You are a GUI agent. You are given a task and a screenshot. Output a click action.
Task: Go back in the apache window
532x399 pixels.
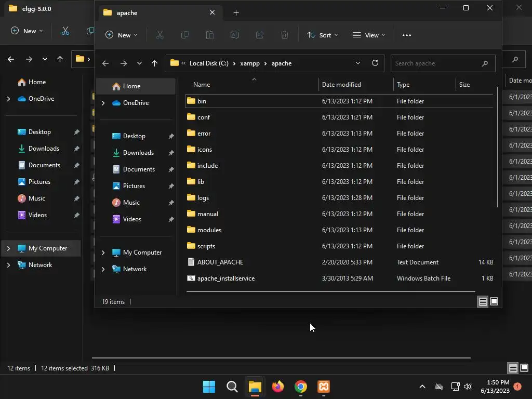pos(105,63)
